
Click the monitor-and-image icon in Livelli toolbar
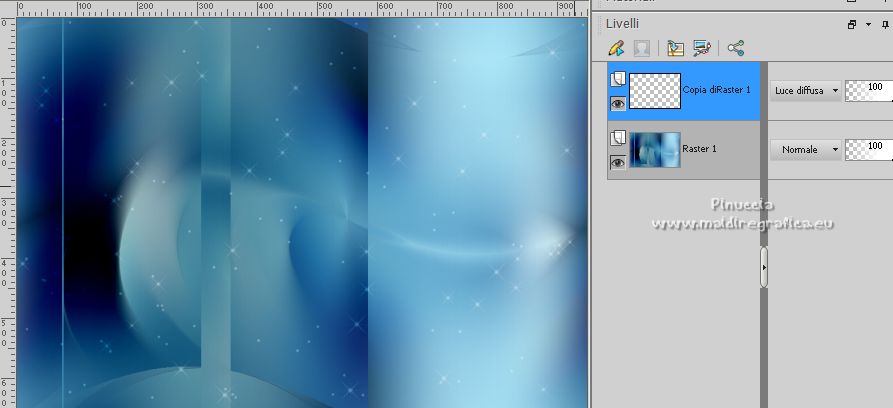(x=702, y=48)
